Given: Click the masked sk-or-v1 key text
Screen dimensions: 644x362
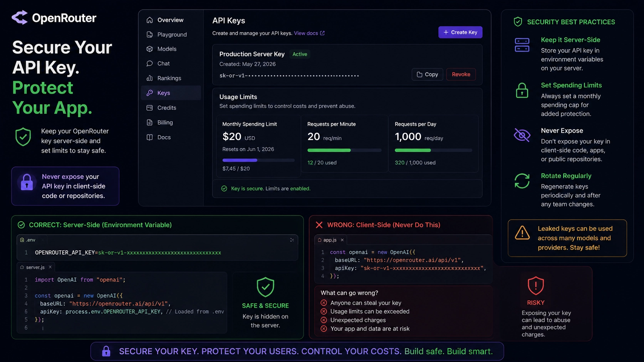Looking at the screenshot, I should click(x=289, y=75).
